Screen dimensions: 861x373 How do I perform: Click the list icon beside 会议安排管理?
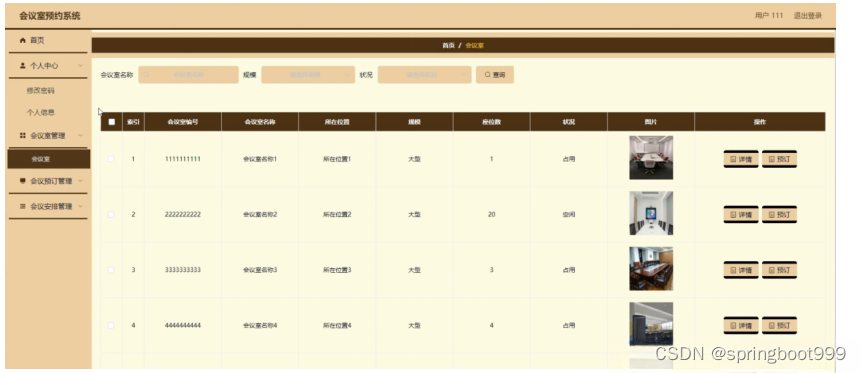click(x=23, y=207)
